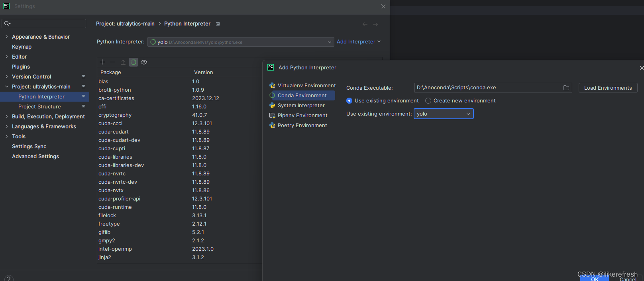Collapse Project: ultralytics-main node
644x281 pixels.
(6, 86)
